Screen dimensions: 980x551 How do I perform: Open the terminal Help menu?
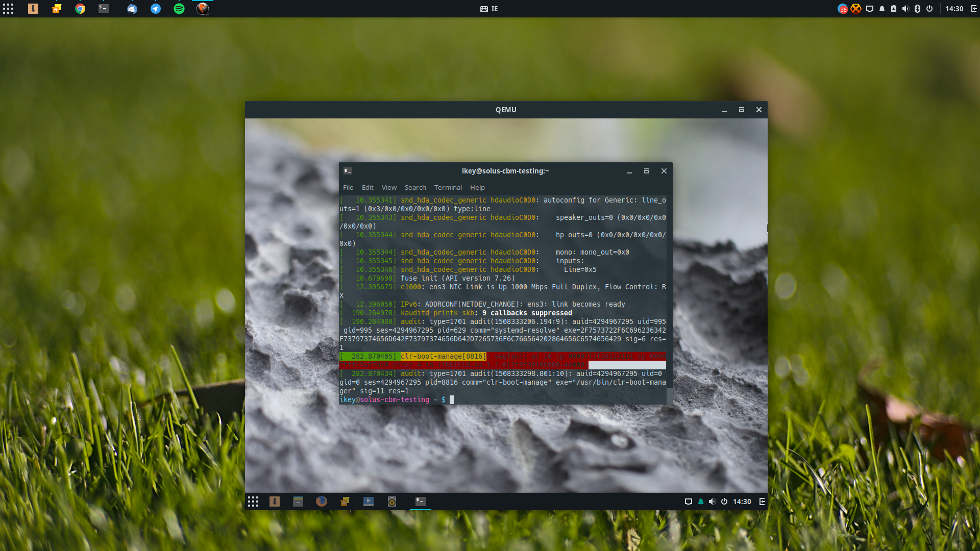(478, 188)
